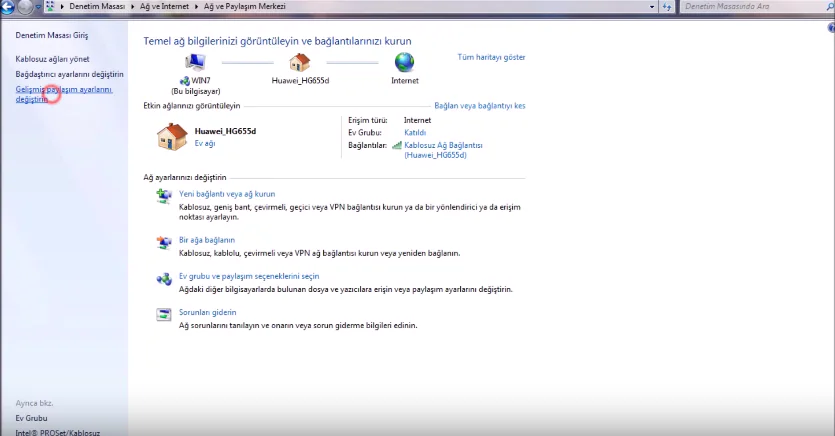Viewport: 835px width, 436px height.
Task: Click the Ev ağı network type link
Action: pos(205,143)
